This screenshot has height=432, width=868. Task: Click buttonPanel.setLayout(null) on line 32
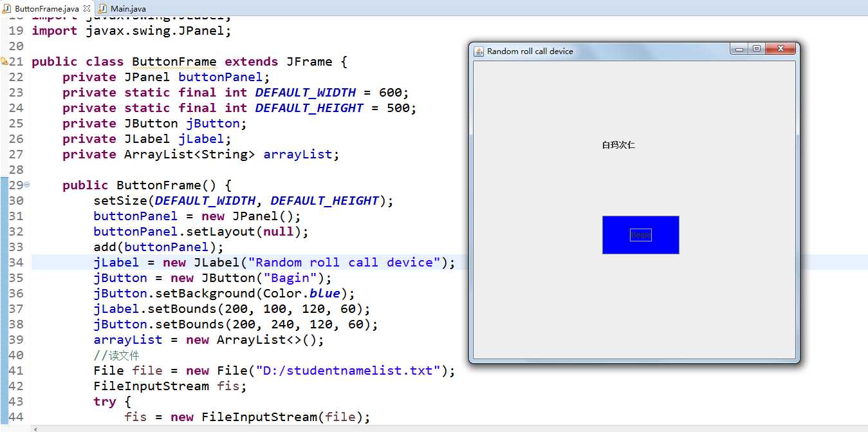point(201,232)
